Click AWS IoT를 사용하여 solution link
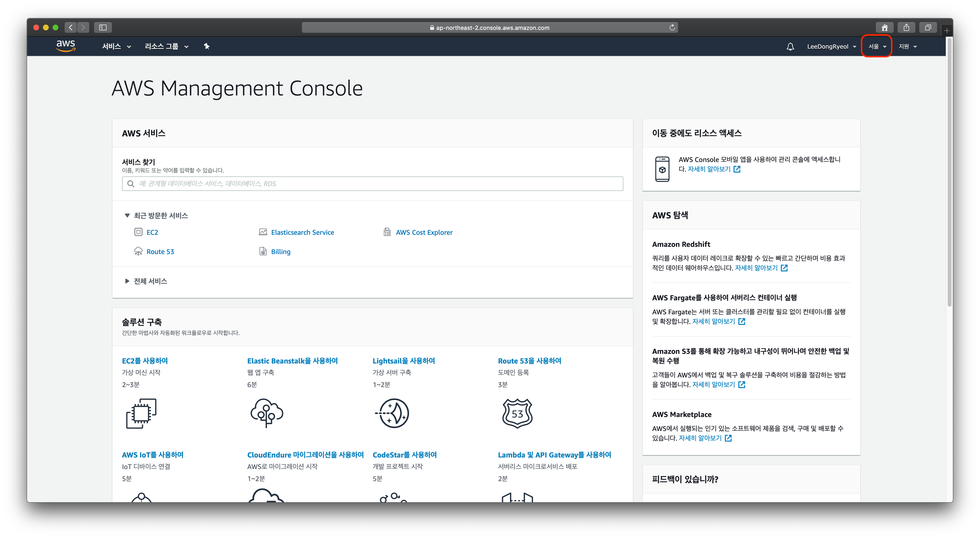 [x=153, y=454]
